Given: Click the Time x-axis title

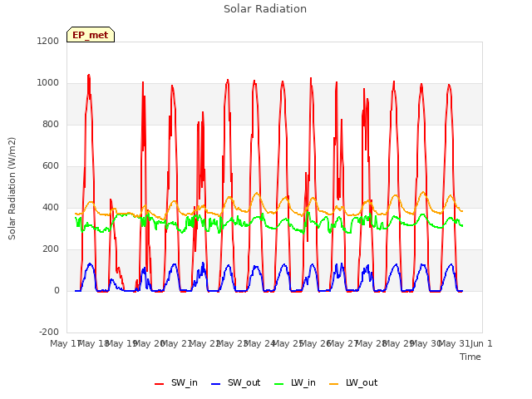Looking at the screenshot, I should coord(470,357).
